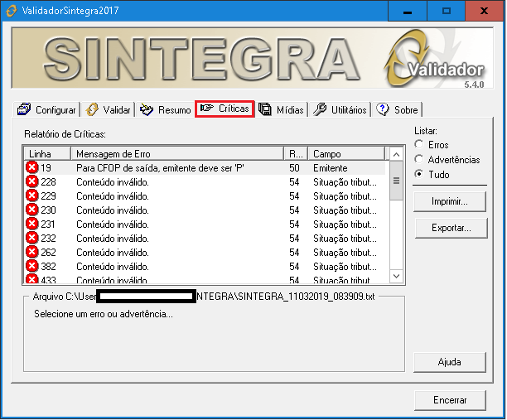Screen dimensions: 507x420
Task: Click the error icon on line 230
Action: click(x=32, y=210)
